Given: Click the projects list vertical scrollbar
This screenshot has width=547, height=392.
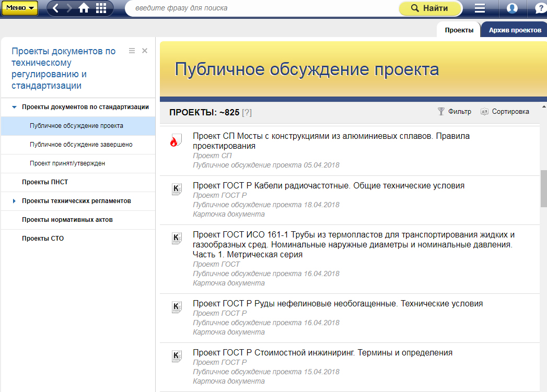Looking at the screenshot, I should coord(543,188).
